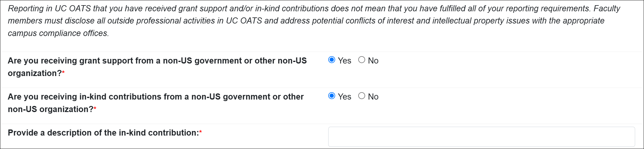The width and height of the screenshot is (644, 149).
Task: Click the 'Yes' label text for in-kind contributions
Action: pos(344,97)
